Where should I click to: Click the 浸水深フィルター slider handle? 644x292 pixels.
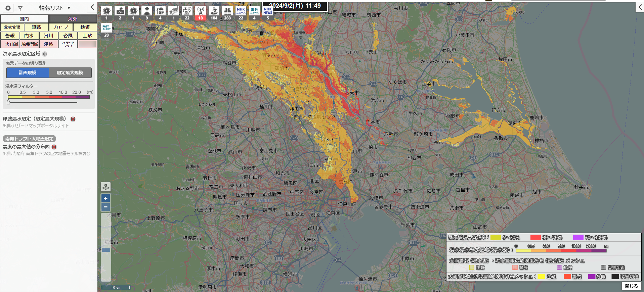click(8, 102)
